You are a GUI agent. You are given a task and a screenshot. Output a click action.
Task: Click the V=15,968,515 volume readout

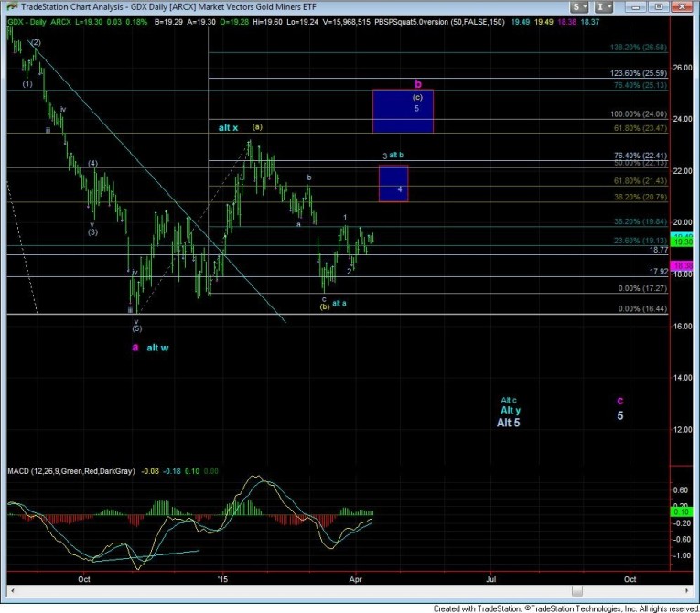346,22
